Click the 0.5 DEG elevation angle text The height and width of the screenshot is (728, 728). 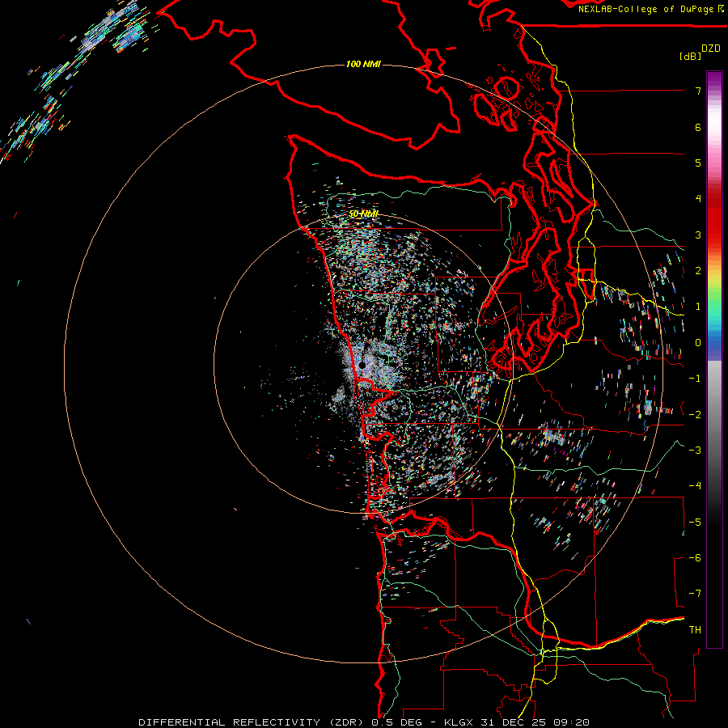click(396, 722)
